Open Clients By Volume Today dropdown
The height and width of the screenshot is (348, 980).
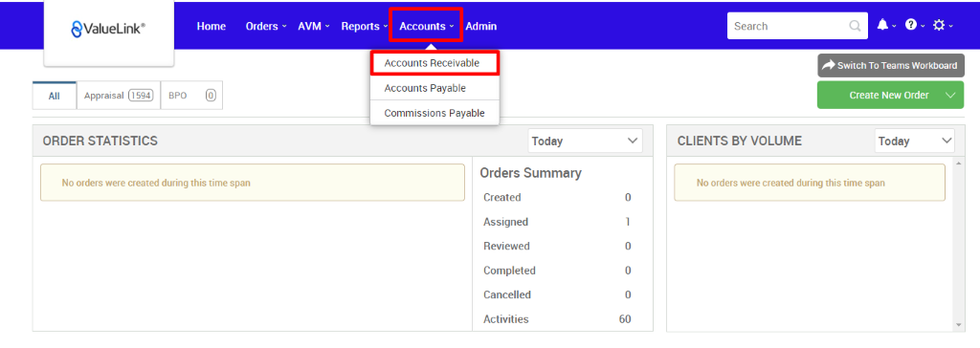click(x=914, y=141)
